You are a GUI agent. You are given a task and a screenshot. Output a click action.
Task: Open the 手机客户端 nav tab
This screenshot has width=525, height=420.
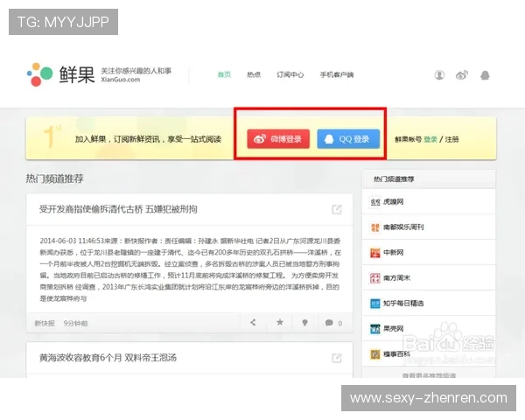(x=337, y=74)
